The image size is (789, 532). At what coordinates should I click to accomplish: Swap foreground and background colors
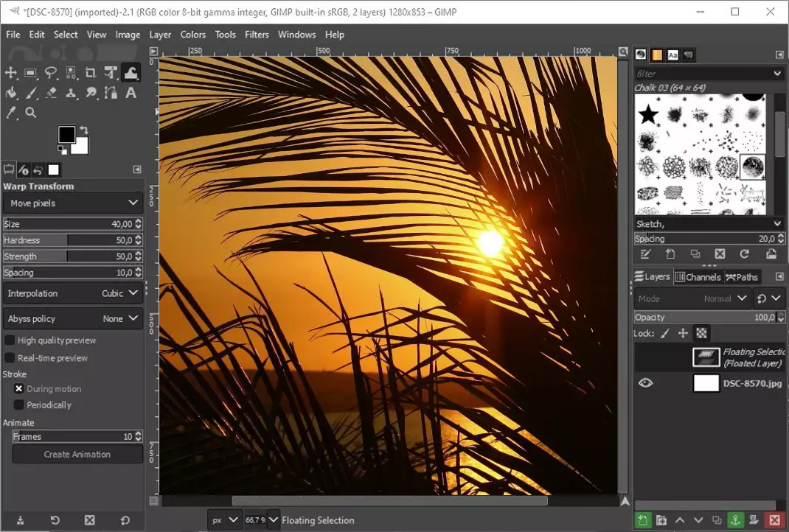(x=84, y=130)
